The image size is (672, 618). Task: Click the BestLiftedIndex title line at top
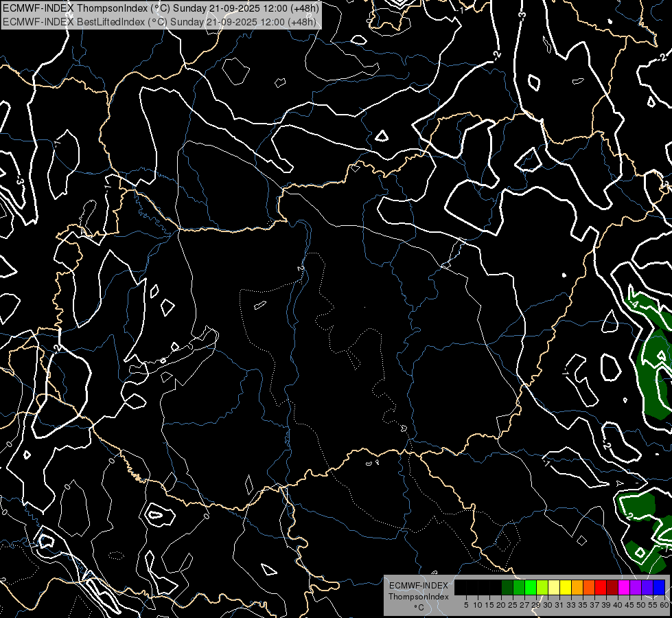(160, 21)
